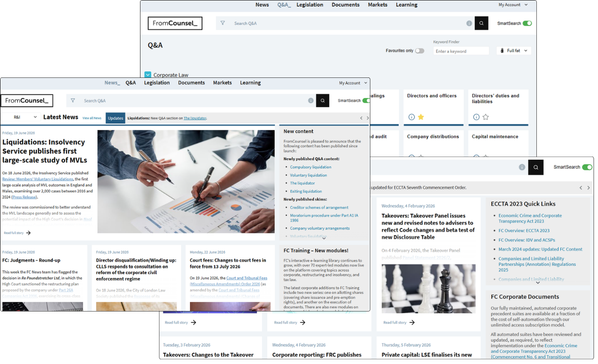Screen dimensions: 598x364
Task: Click next update arrow in ECCTA Quick Links window
Action: point(589,188)
